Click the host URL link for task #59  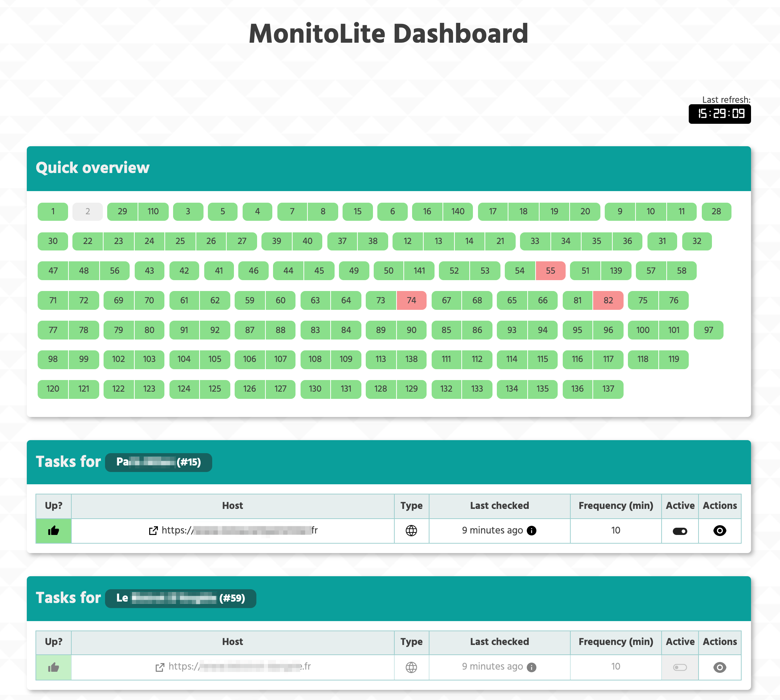click(240, 667)
